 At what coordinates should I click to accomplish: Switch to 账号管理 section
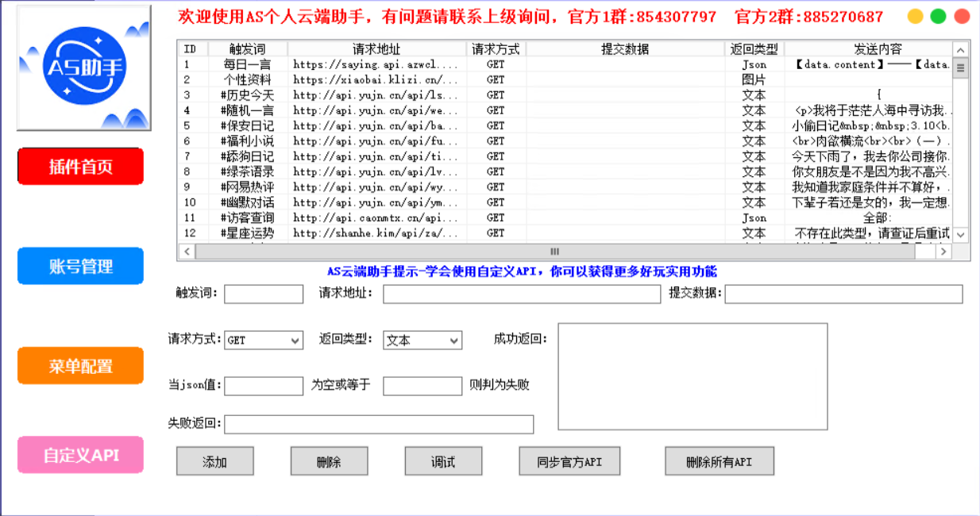click(x=81, y=266)
